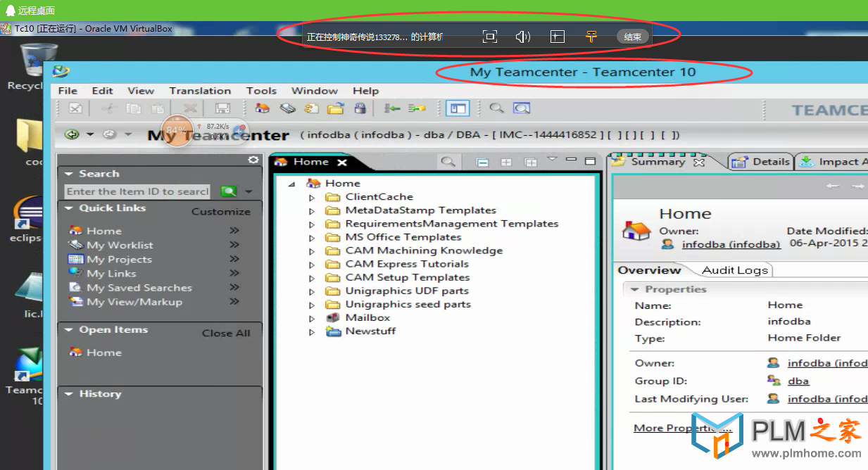Click the fullscreen icon in remote control bar
This screenshot has width=868, height=470.
[x=489, y=37]
